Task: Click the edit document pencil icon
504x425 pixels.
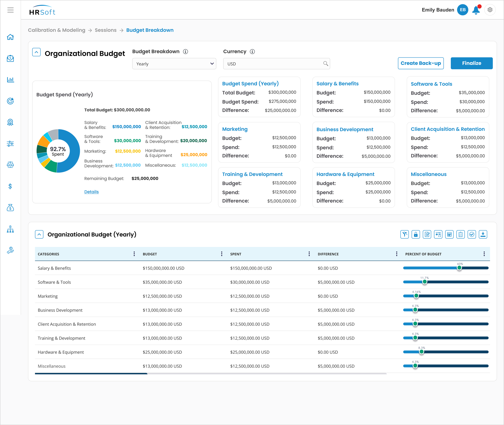Action: pos(427,234)
